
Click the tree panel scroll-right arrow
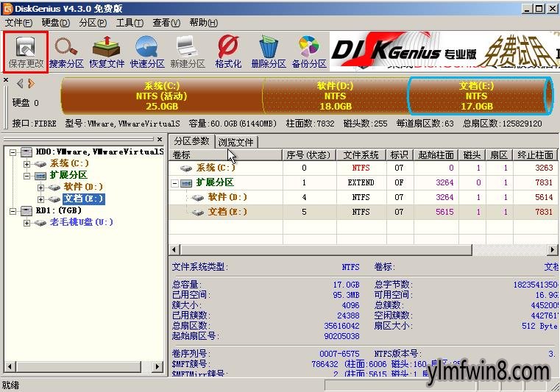[x=157, y=366]
